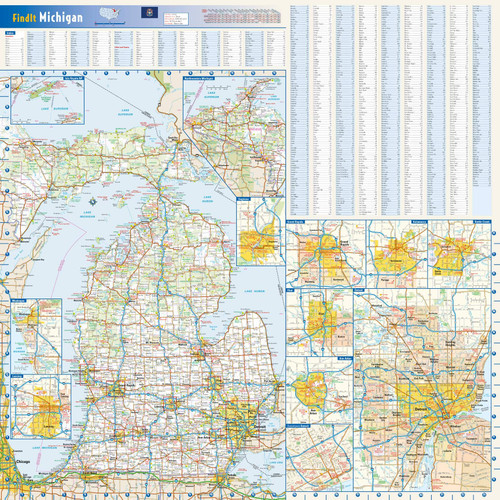Click Detroit label in large Detroit inset
Screen dimensions: 500x500
(421, 409)
